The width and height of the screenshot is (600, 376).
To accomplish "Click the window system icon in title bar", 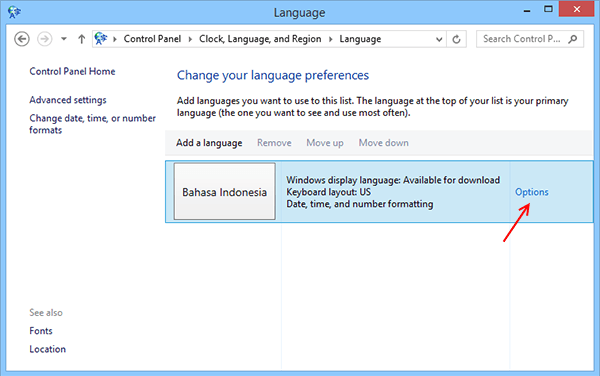I will 15,12.
